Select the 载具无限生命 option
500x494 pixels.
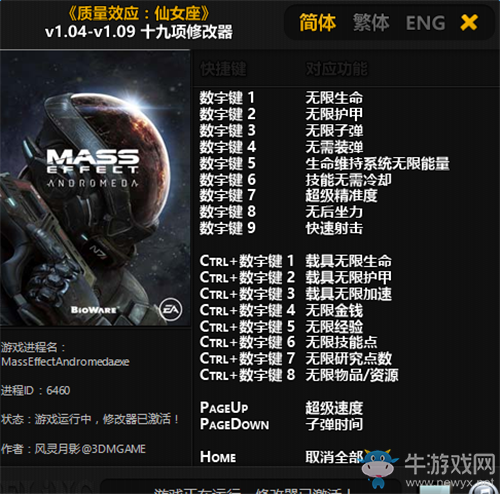tap(349, 261)
